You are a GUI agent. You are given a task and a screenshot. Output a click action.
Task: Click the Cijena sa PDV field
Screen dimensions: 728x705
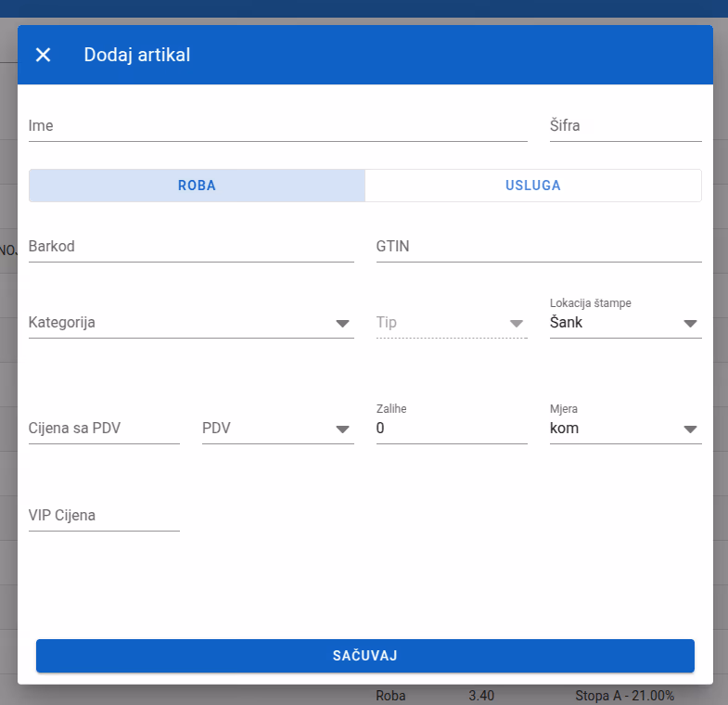point(104,429)
